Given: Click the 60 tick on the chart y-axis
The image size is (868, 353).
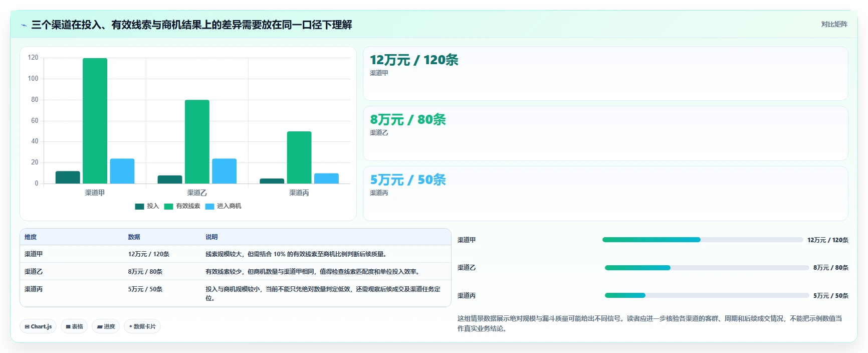Looking at the screenshot, I should [35, 120].
